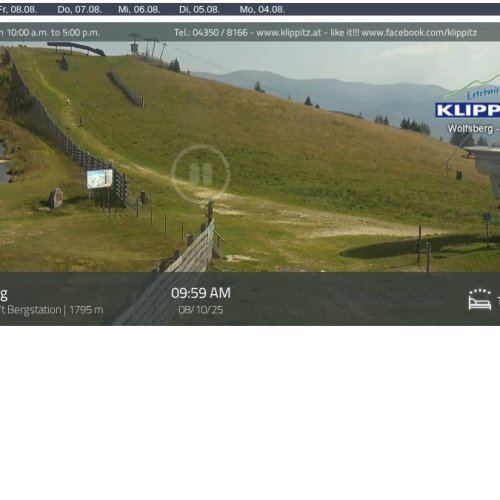The width and height of the screenshot is (500, 500).
Task: Click the 10:00 a.m. to 5:00 p.m. text
Action: [53, 33]
